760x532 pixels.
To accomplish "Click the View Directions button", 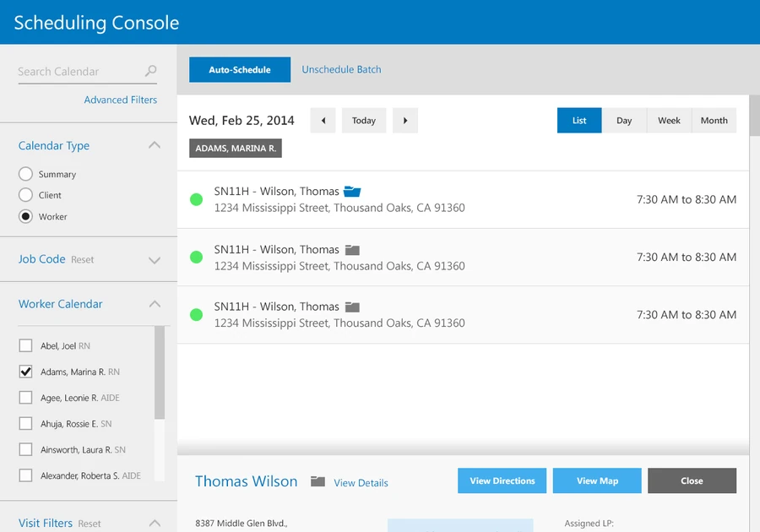I will pyautogui.click(x=502, y=480).
